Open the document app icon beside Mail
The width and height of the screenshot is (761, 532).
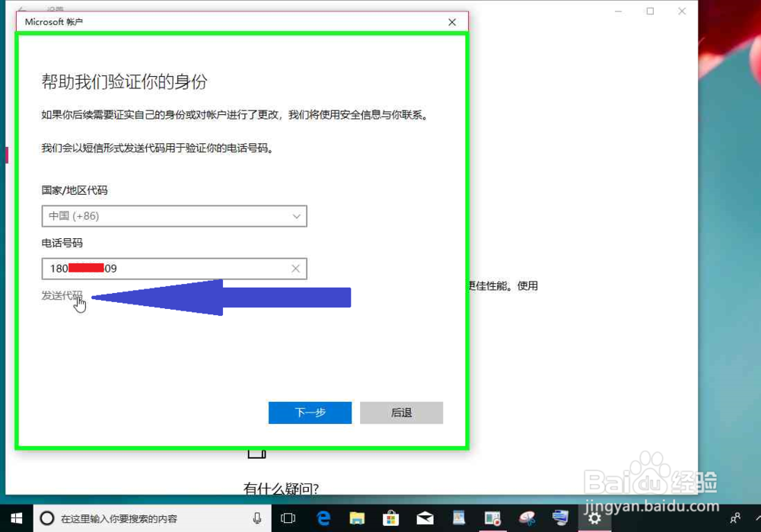(459, 518)
